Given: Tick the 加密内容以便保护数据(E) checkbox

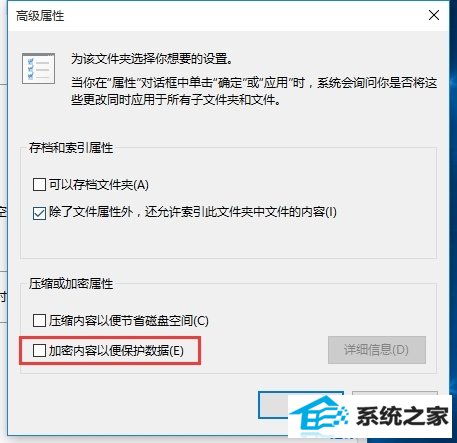Looking at the screenshot, I should click(39, 350).
